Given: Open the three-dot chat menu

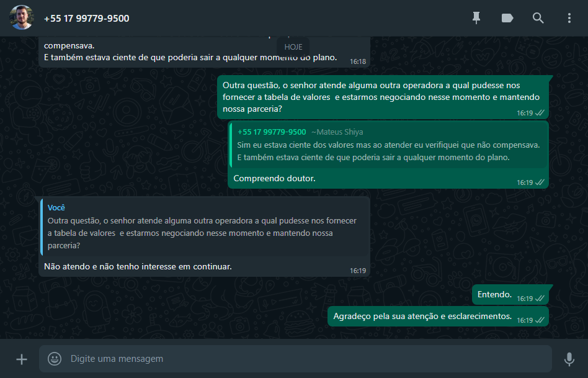Looking at the screenshot, I should click(x=569, y=18).
